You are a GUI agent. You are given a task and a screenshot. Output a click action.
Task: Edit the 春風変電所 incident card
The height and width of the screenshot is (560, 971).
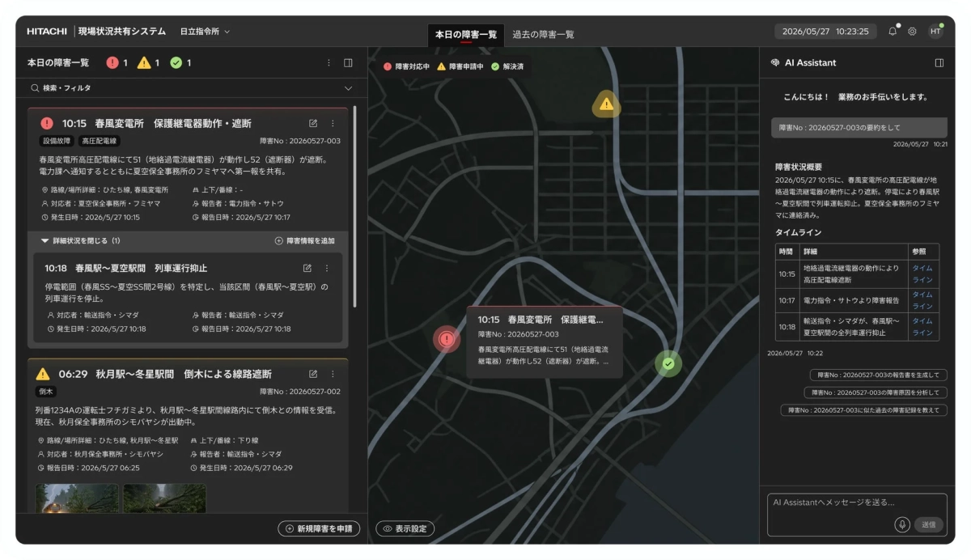[x=313, y=123]
